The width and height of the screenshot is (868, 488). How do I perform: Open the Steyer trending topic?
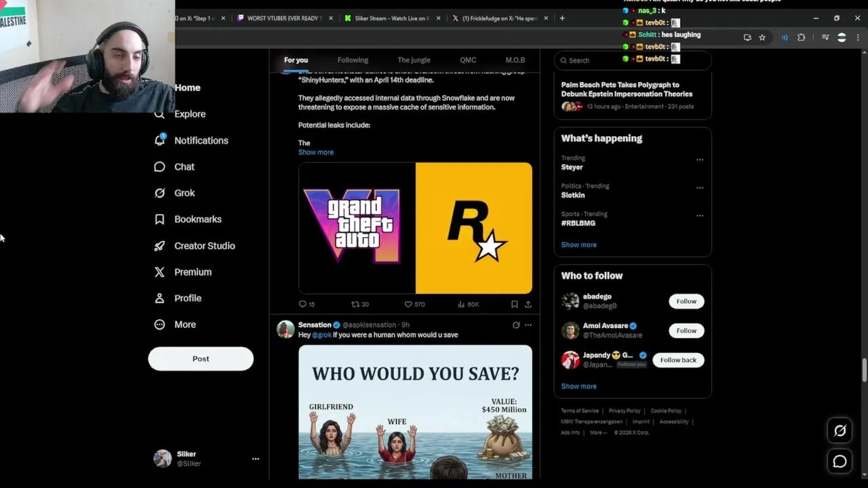pos(572,167)
